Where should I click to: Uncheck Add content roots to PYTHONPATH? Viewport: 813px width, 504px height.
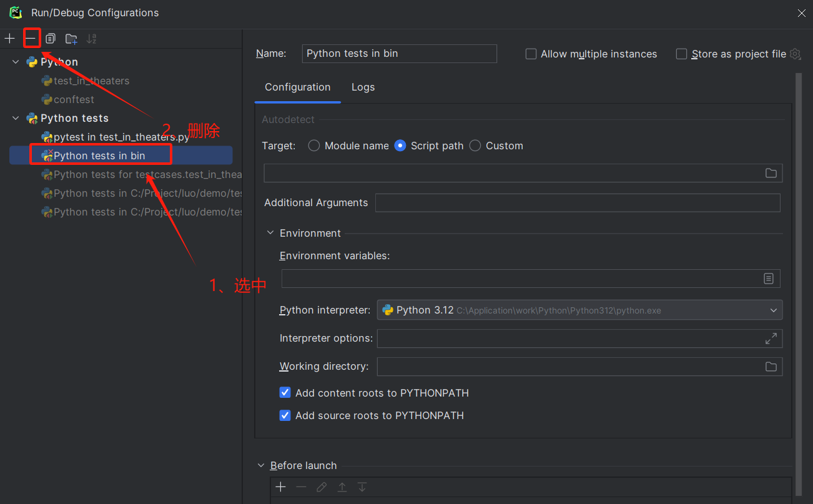(x=285, y=393)
